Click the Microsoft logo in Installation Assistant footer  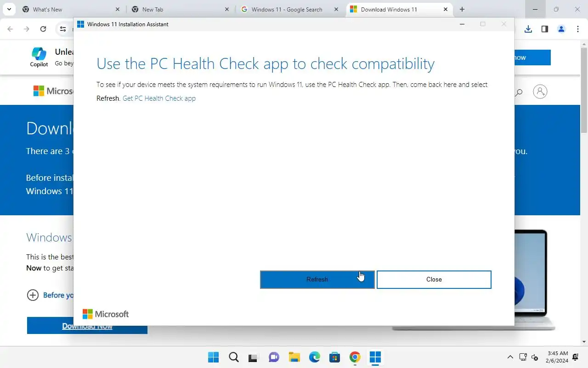(106, 314)
